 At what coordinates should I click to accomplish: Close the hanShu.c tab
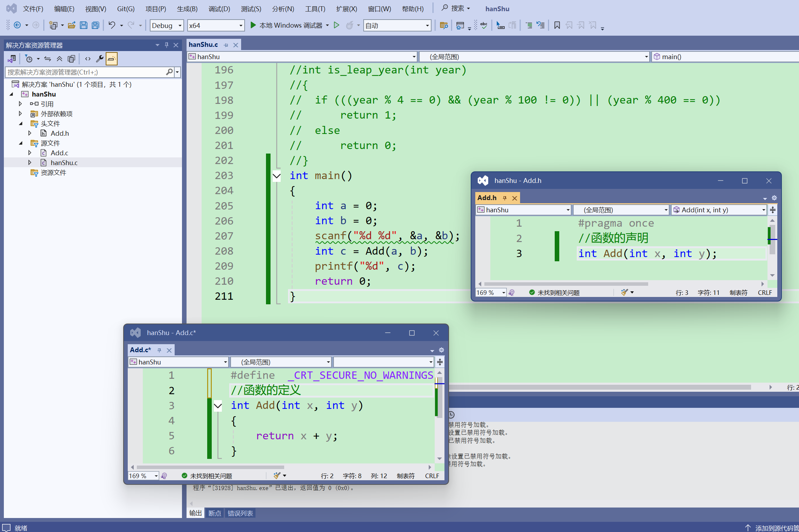[236, 45]
